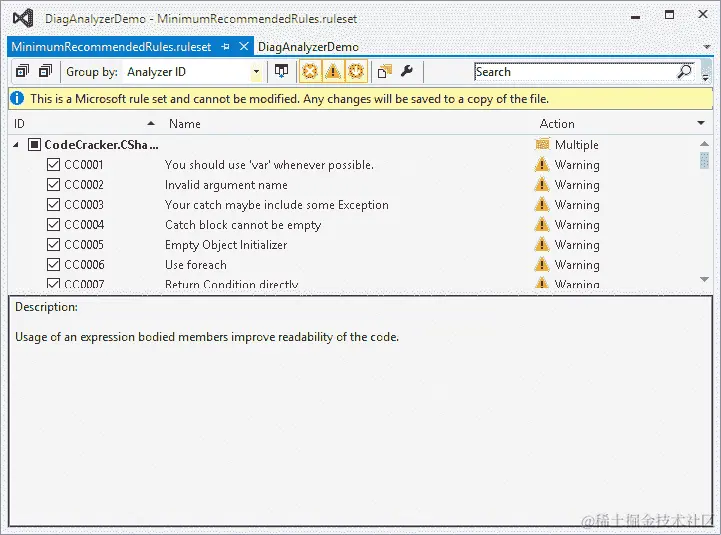Click the rule list scroll down arrow

pos(704,279)
